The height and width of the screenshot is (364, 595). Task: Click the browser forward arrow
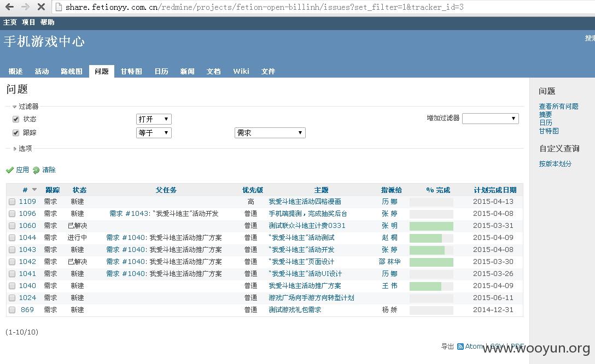(x=25, y=7)
